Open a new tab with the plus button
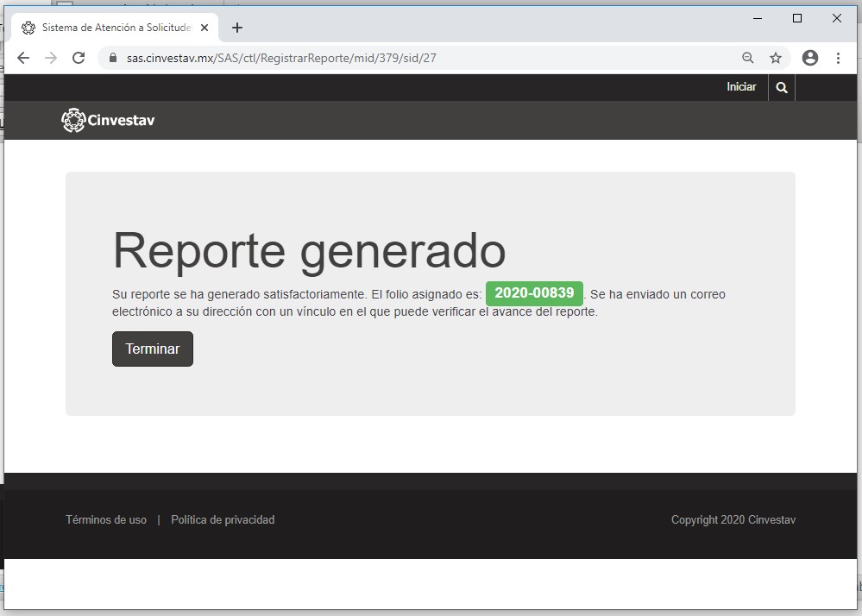 [237, 28]
